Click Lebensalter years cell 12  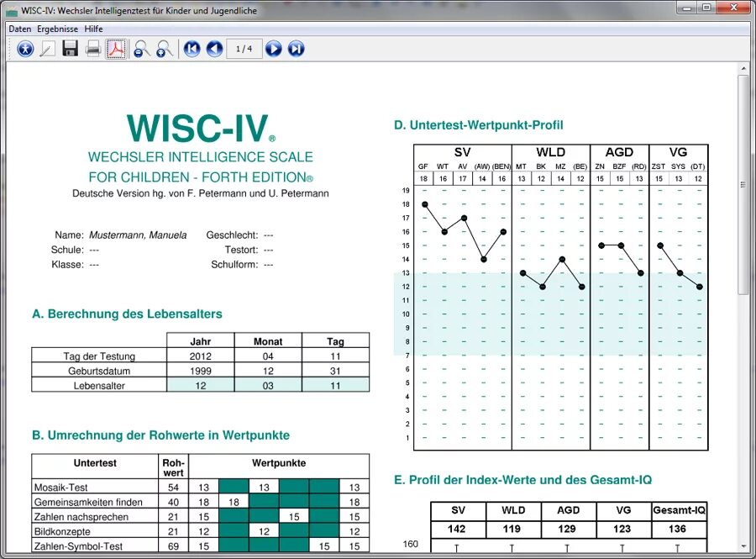201,385
